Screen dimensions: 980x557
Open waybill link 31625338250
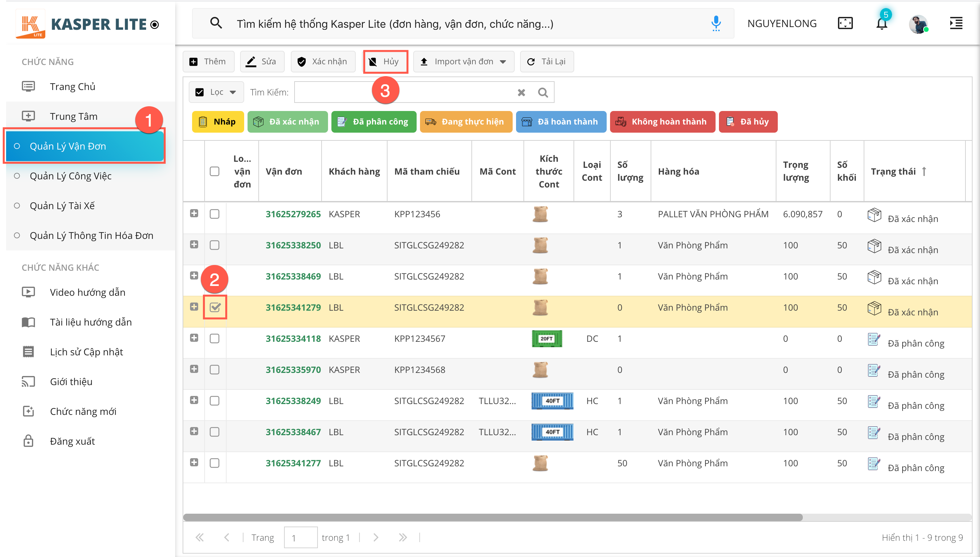(293, 245)
